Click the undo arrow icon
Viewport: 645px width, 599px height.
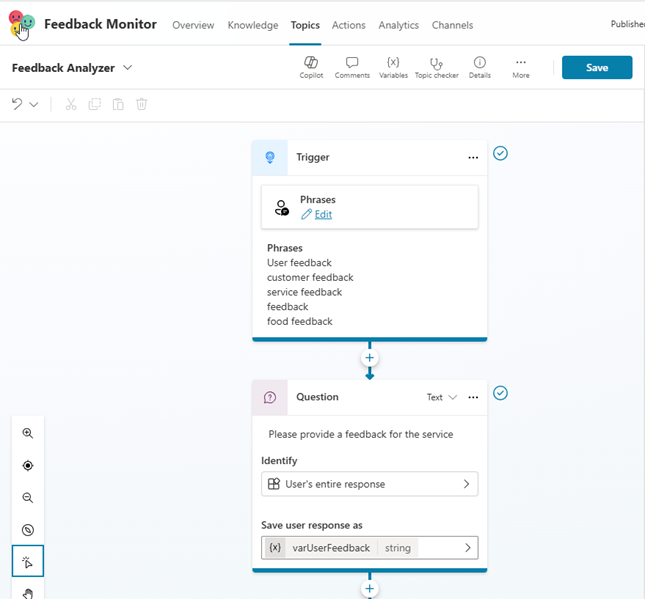click(x=17, y=104)
